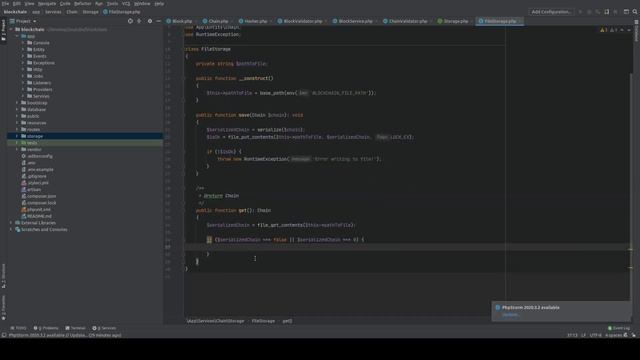Click the fold toggle beside __construct function
Image resolution: width=640 pixels, height=360 pixels.
(x=184, y=78)
